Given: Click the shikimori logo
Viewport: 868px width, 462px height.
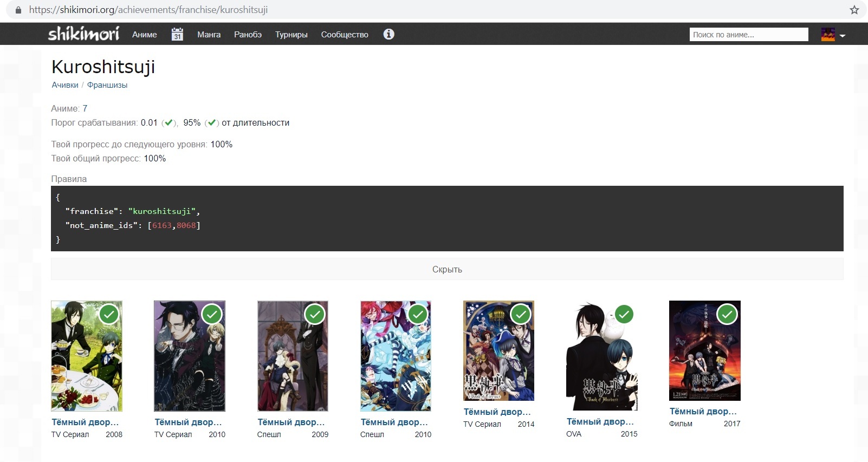Looking at the screenshot, I should click(83, 34).
